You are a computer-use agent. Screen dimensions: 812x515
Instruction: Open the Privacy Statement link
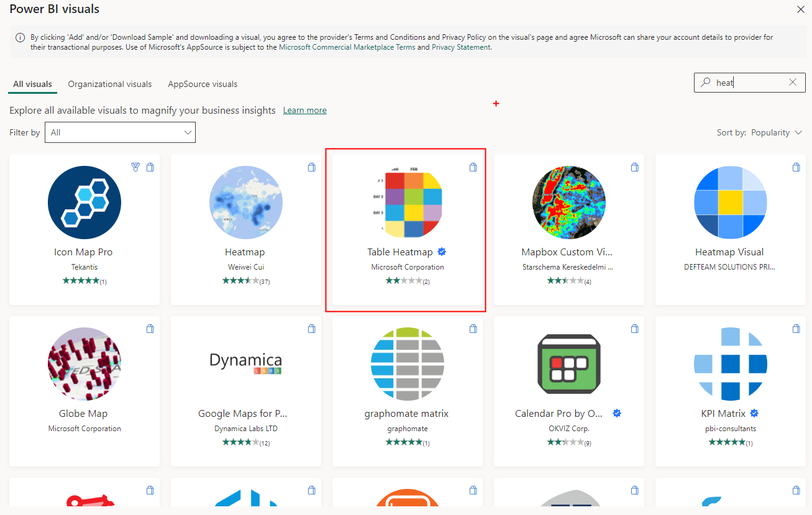461,47
